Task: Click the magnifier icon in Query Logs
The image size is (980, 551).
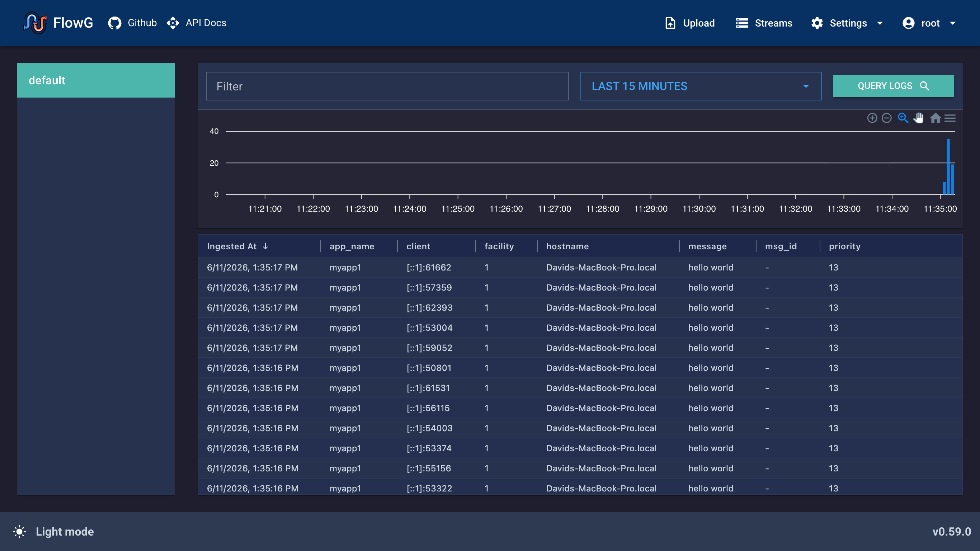Action: (x=924, y=86)
